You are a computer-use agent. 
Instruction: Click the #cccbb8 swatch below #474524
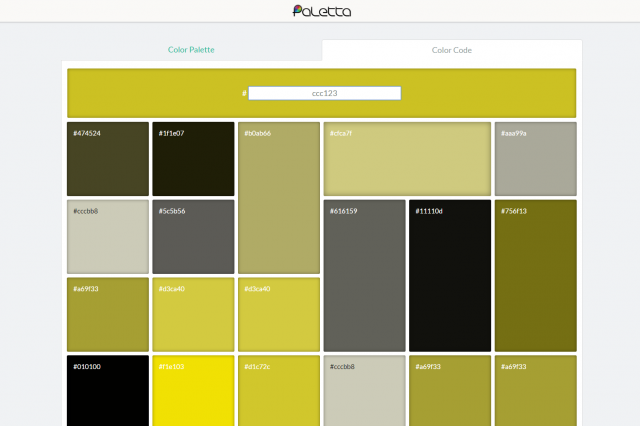tap(107, 237)
